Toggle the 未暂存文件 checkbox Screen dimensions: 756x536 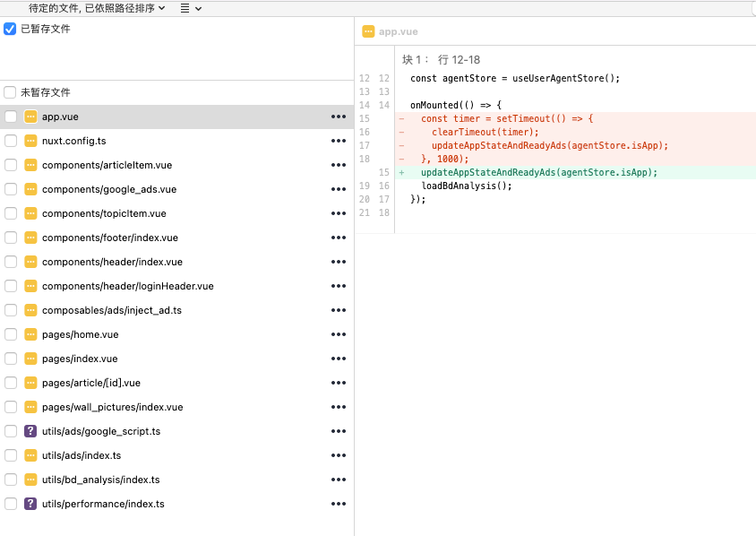[x=10, y=92]
